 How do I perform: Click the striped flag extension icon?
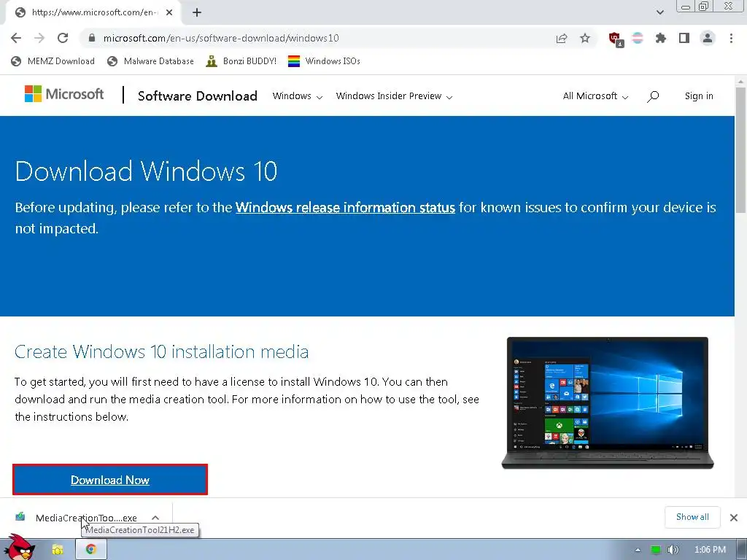point(638,38)
